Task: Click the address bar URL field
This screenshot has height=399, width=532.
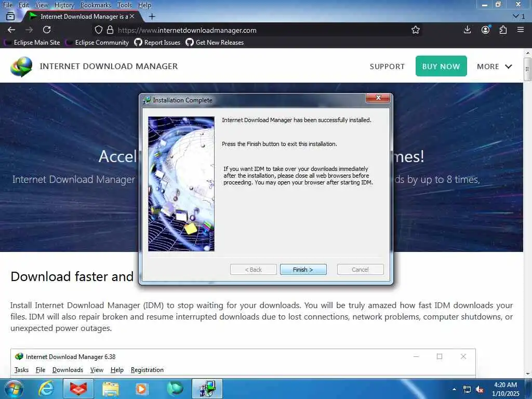Action: click(x=251, y=30)
